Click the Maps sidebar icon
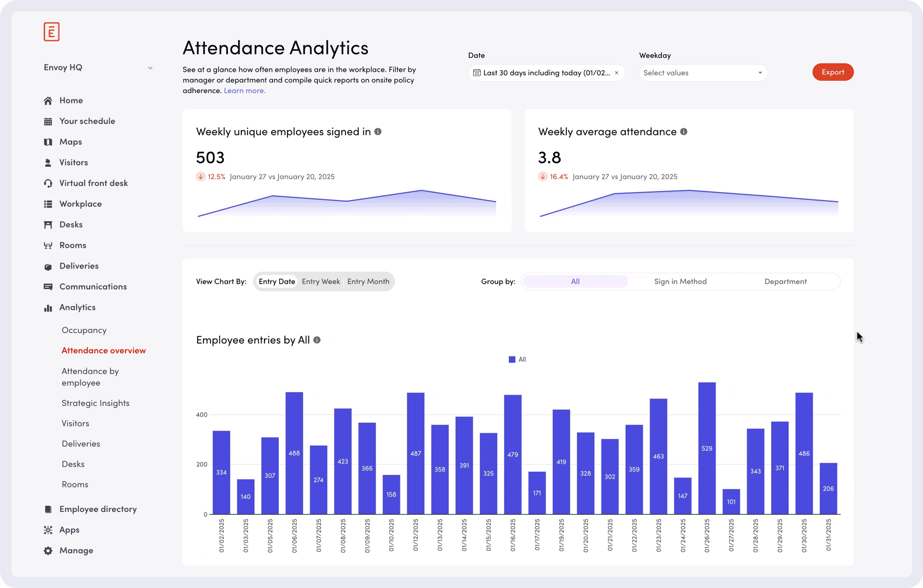The height and width of the screenshot is (588, 923). tap(48, 142)
